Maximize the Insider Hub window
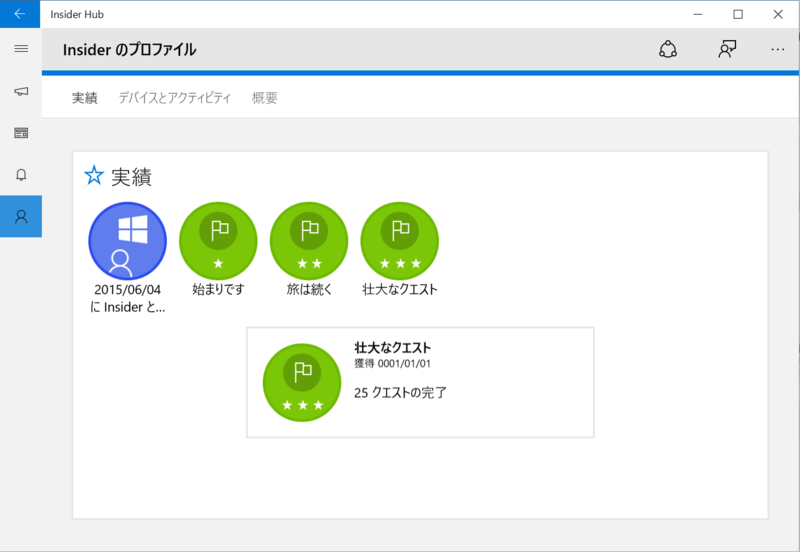Screen dimensions: 800x552 point(738,14)
